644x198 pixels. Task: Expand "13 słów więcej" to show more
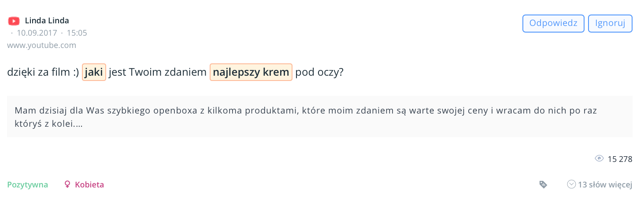(x=605, y=185)
